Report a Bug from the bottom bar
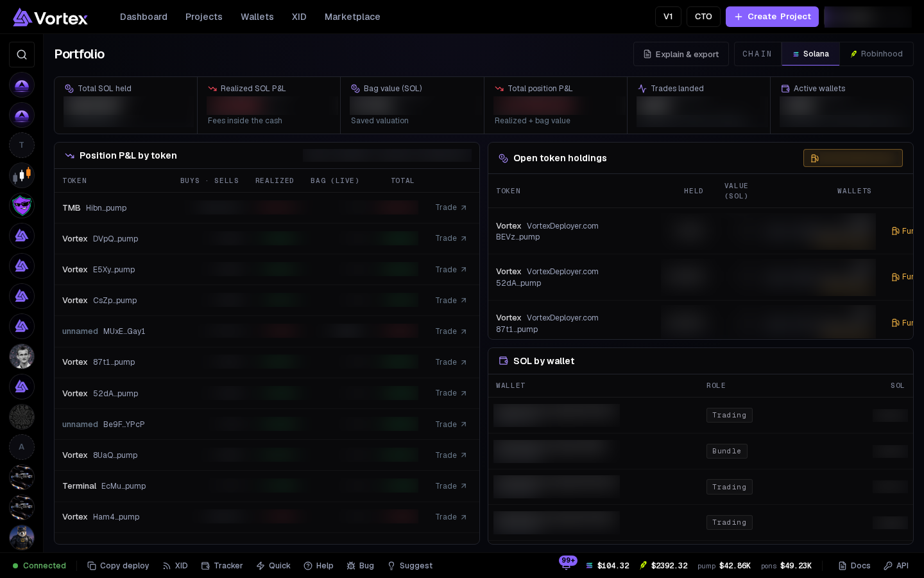Viewport: 924px width, 578px height. point(360,566)
